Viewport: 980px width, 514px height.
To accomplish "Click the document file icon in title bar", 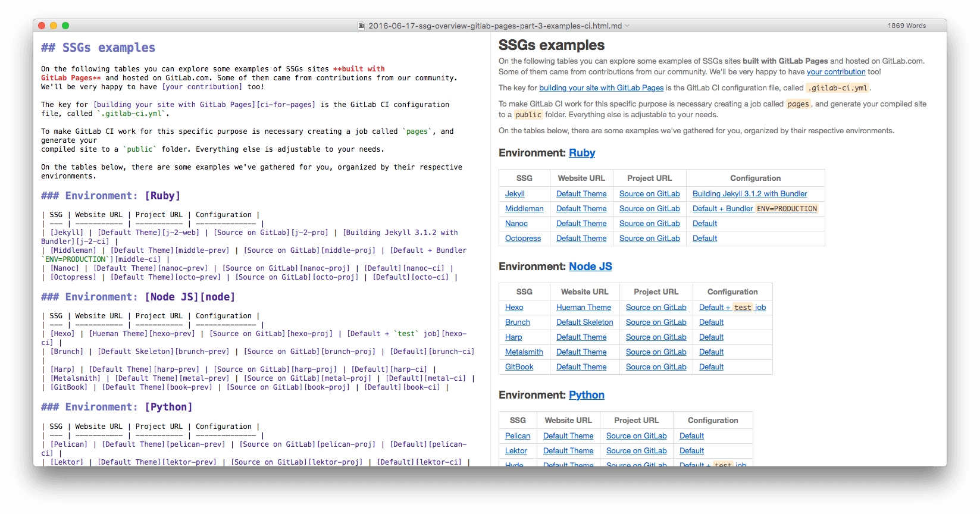I will tap(361, 26).
